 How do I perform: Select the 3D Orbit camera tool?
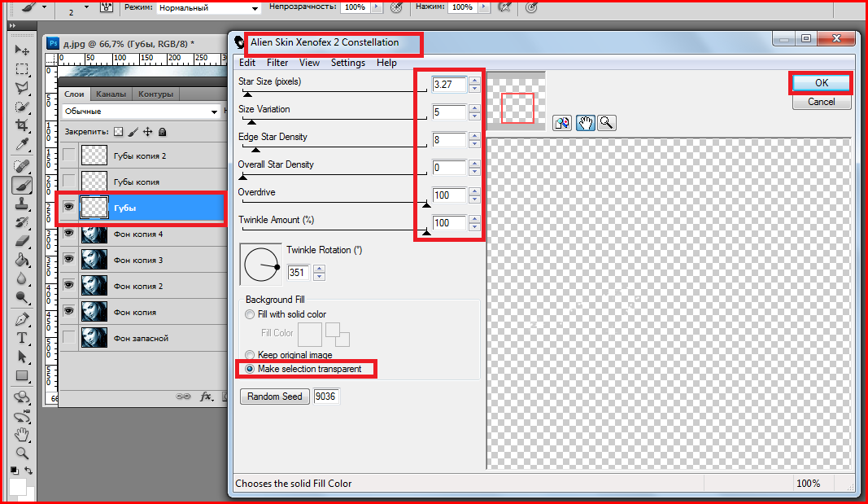click(22, 417)
